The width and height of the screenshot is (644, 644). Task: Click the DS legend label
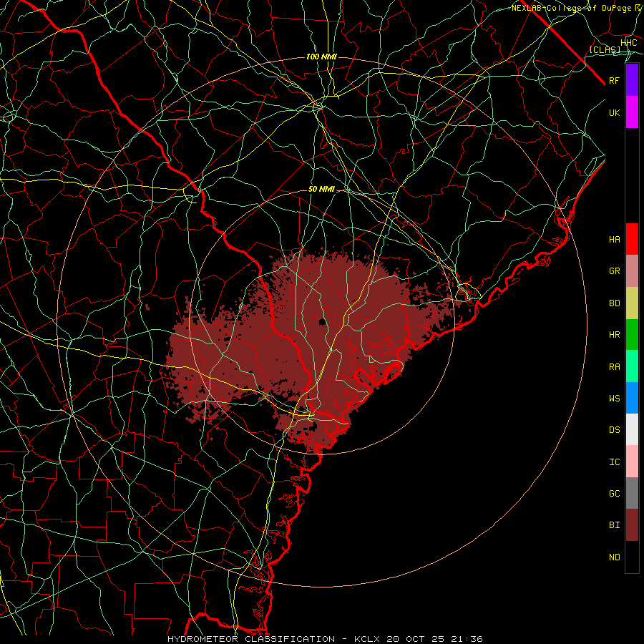(615, 430)
